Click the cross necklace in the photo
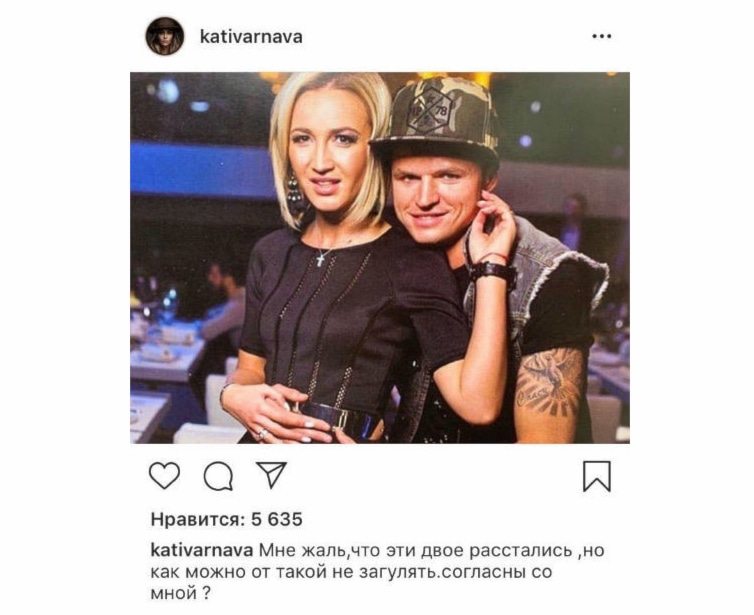The width and height of the screenshot is (754, 615). coord(321,259)
